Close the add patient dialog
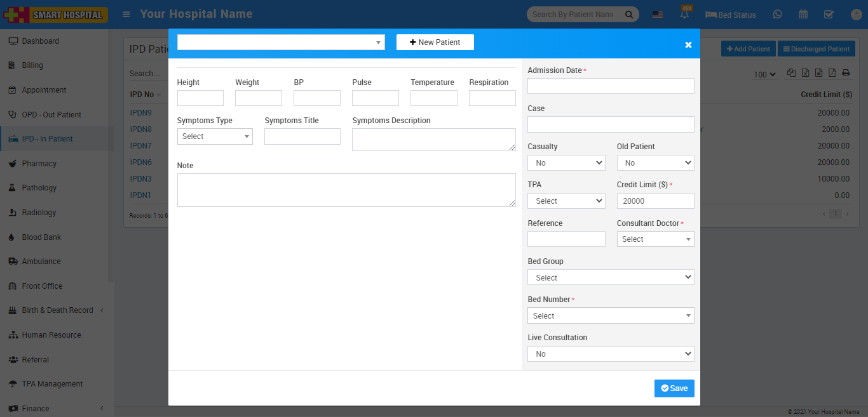868x417 pixels. pyautogui.click(x=688, y=44)
